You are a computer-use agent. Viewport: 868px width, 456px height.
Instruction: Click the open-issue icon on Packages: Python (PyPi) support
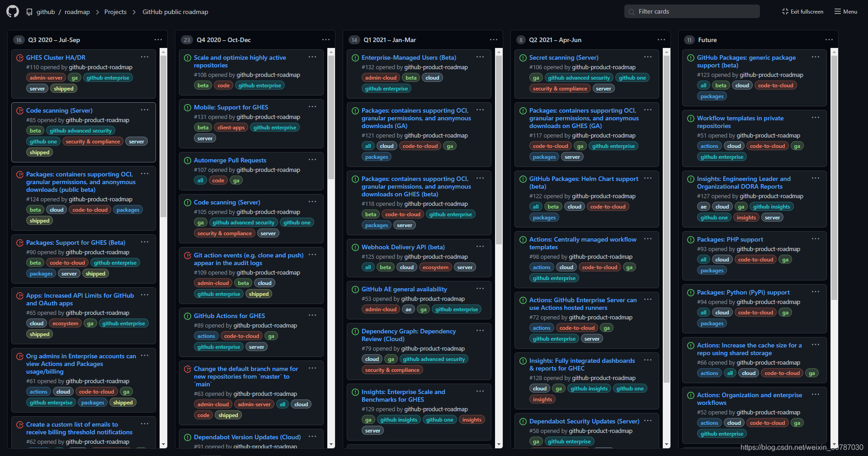[691, 293]
